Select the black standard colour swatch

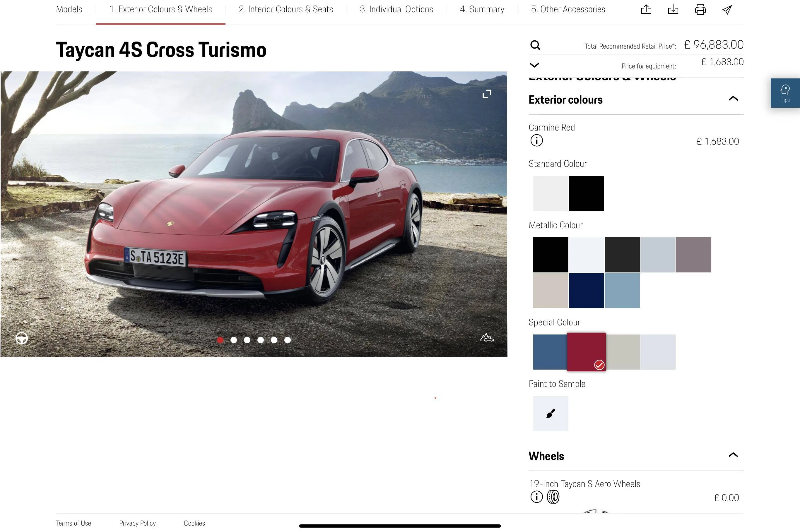click(587, 193)
